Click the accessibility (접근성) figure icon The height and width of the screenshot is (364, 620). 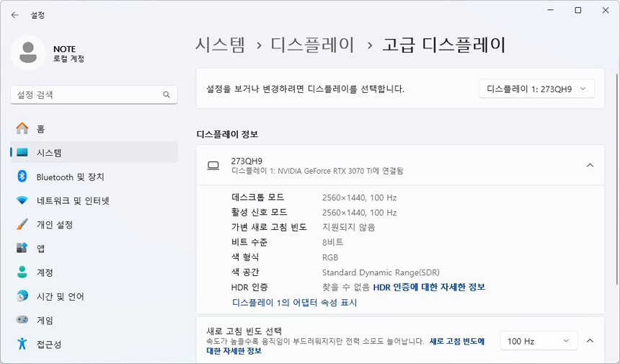(22, 344)
